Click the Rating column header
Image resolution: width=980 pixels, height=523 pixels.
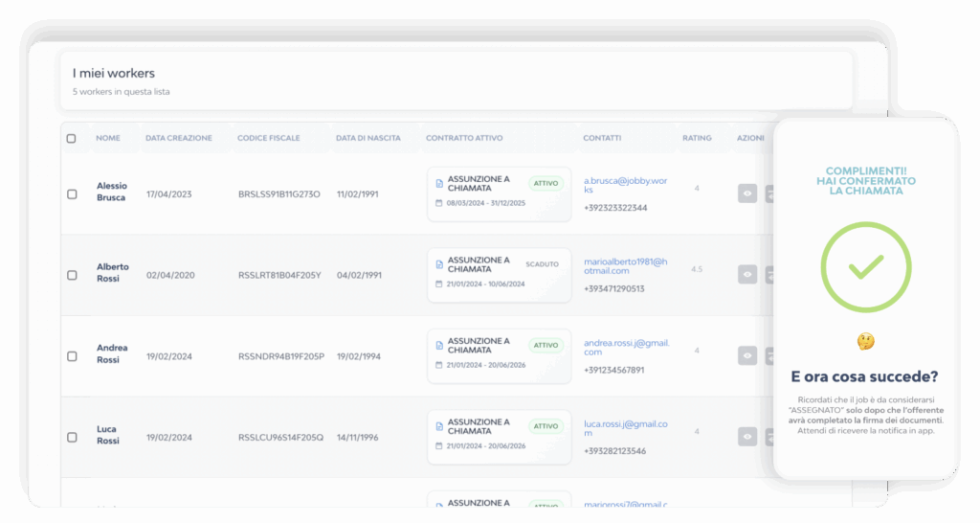[697, 138]
